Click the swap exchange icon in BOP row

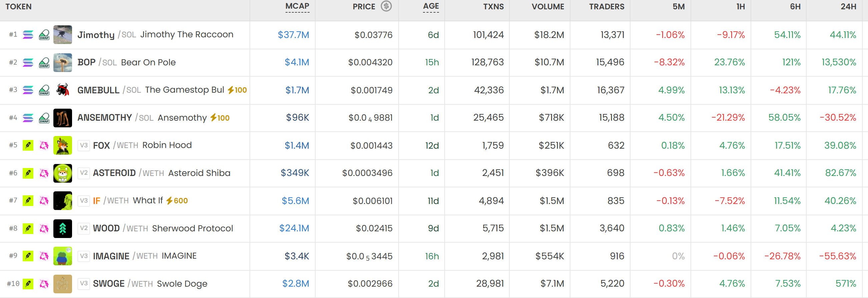pos(44,63)
